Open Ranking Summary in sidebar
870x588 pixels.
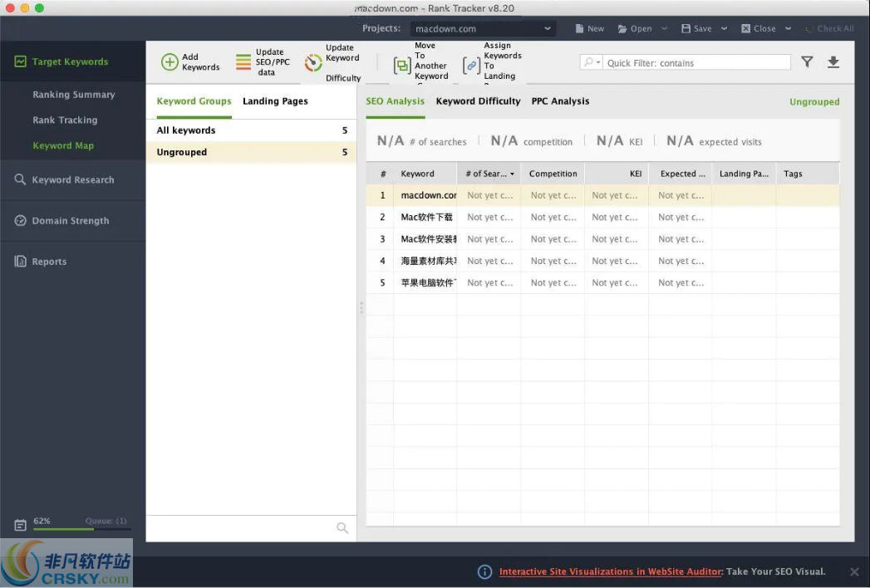click(74, 95)
